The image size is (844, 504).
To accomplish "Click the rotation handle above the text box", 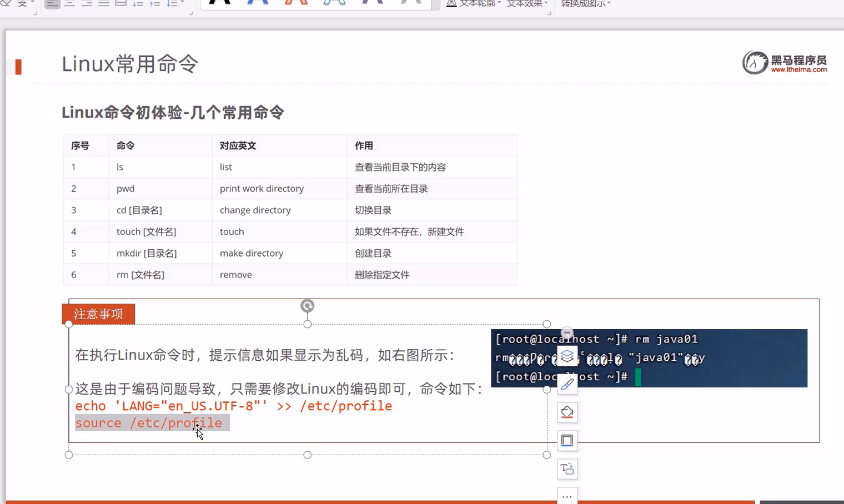I will pyautogui.click(x=307, y=306).
